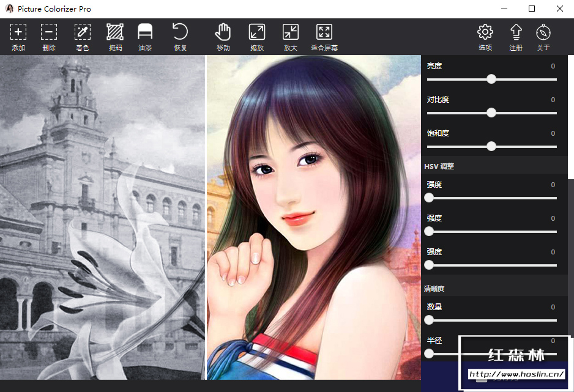
Task: Click the 饱和度 saturation slider handle
Action: tap(491, 146)
